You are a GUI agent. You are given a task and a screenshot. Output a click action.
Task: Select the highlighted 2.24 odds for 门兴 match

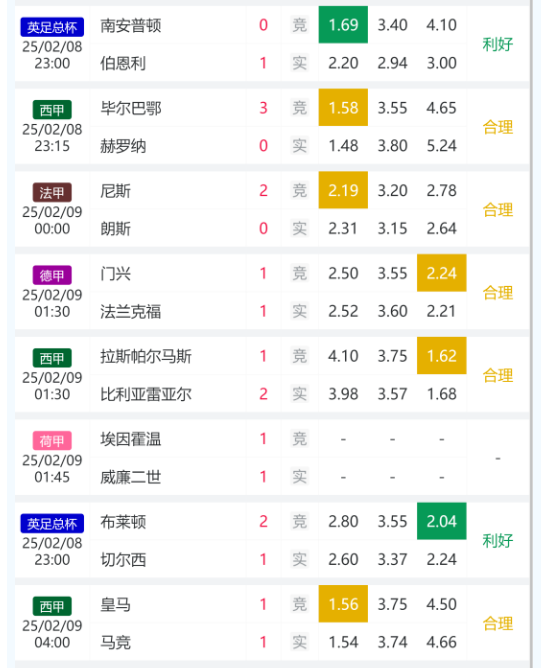coord(442,273)
